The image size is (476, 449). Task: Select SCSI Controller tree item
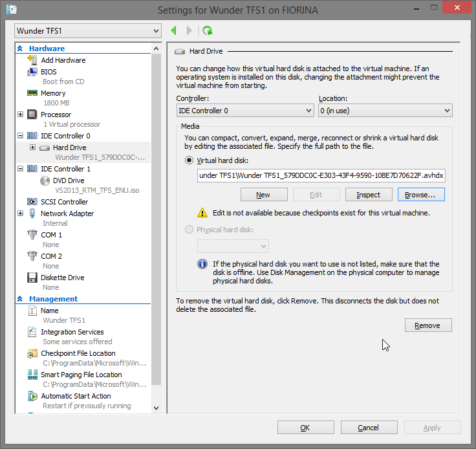65,202
